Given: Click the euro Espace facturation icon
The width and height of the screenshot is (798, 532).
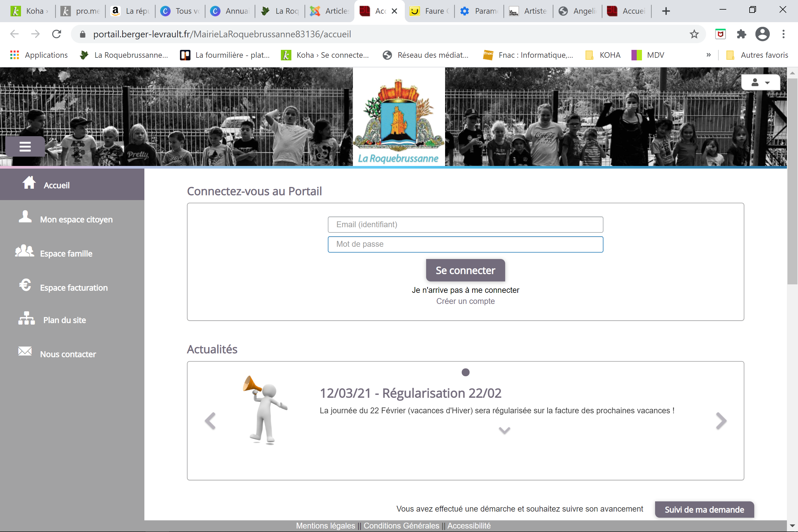Looking at the screenshot, I should [x=25, y=285].
